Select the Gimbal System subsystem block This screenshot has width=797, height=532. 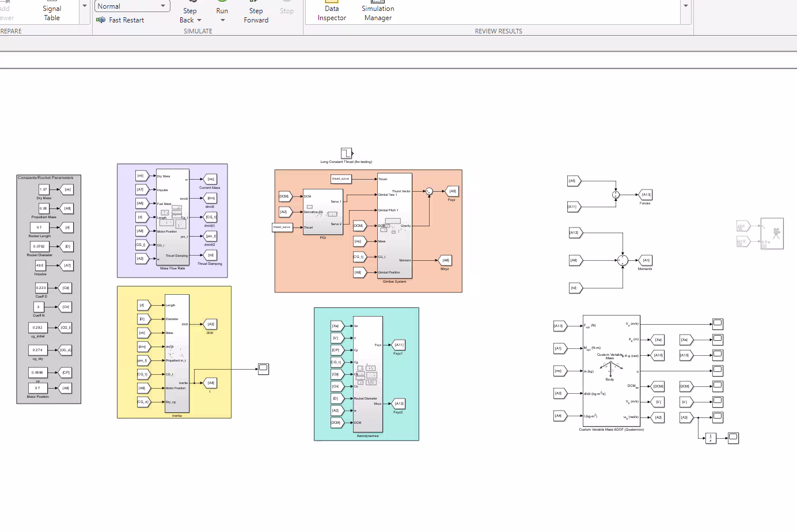click(394, 226)
